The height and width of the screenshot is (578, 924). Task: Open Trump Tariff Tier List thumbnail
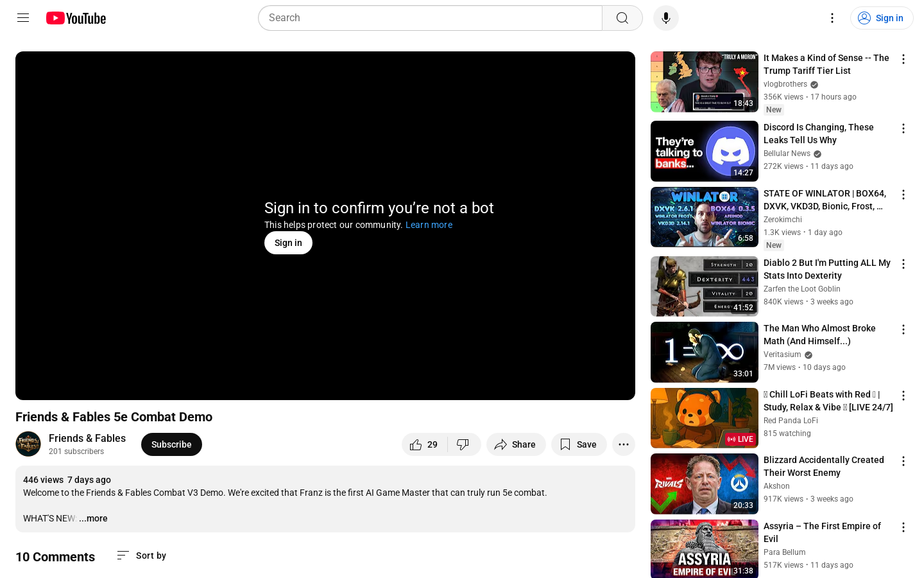(705, 82)
